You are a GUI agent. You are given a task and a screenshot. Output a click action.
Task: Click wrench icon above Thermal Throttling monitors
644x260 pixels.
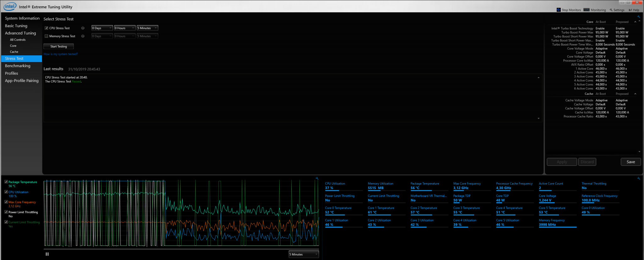[x=639, y=178]
